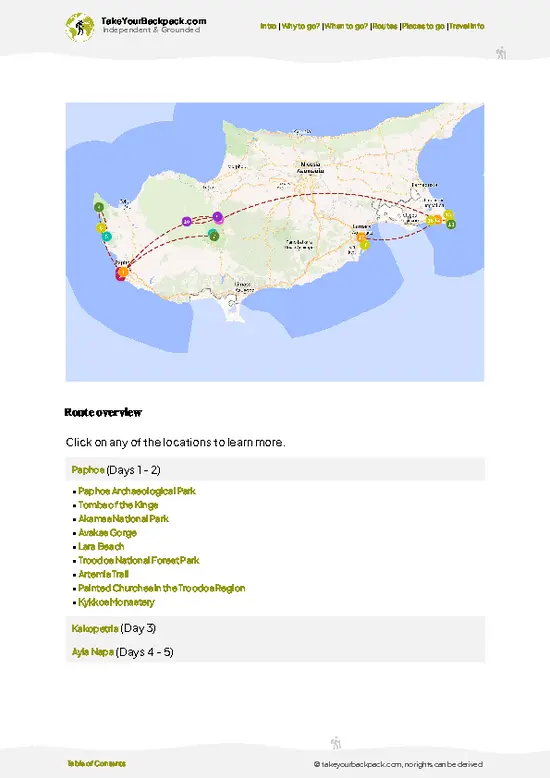Click the olive-yellow marker on the west coast
This screenshot has height=778, width=550.
pyautogui.click(x=101, y=228)
